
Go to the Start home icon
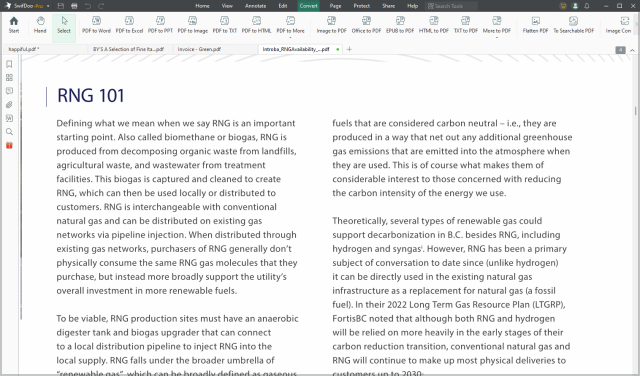(x=14, y=25)
